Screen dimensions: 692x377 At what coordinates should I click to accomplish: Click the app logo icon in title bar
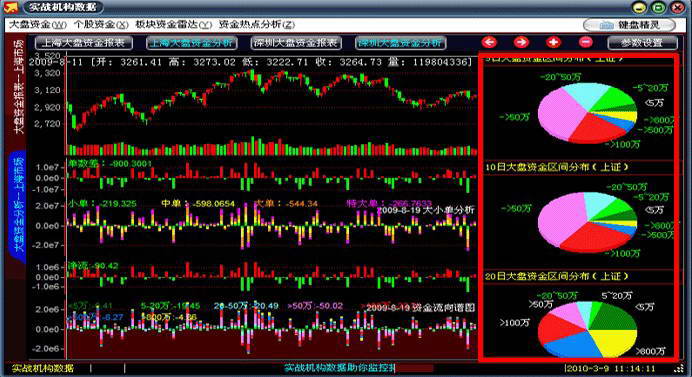click(x=11, y=7)
